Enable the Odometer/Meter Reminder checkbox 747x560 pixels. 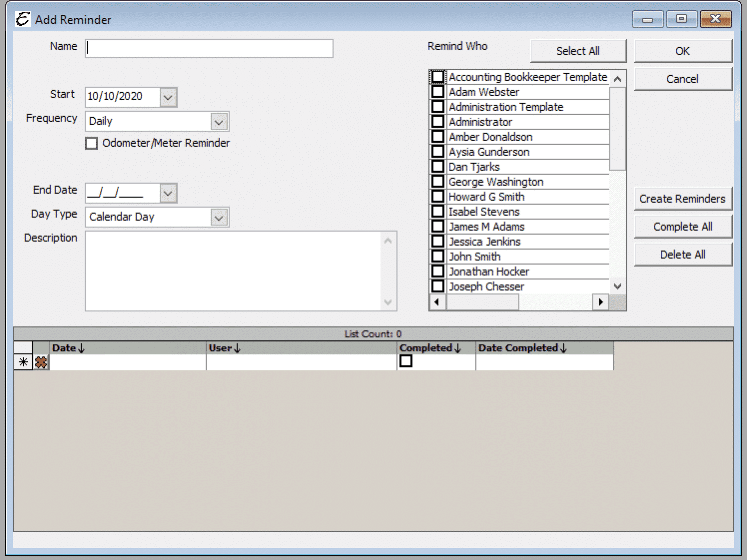point(91,144)
